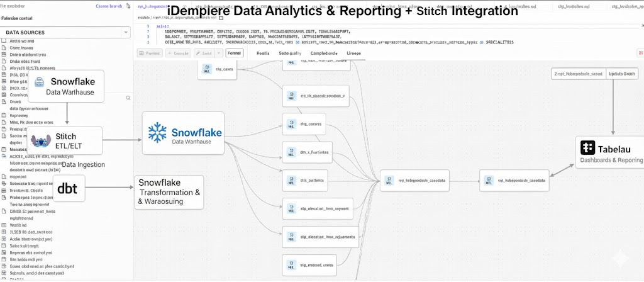644x282 pixels.
Task: Select tree row 'Tee tw aneg egnenrd'
Action: (29, 205)
